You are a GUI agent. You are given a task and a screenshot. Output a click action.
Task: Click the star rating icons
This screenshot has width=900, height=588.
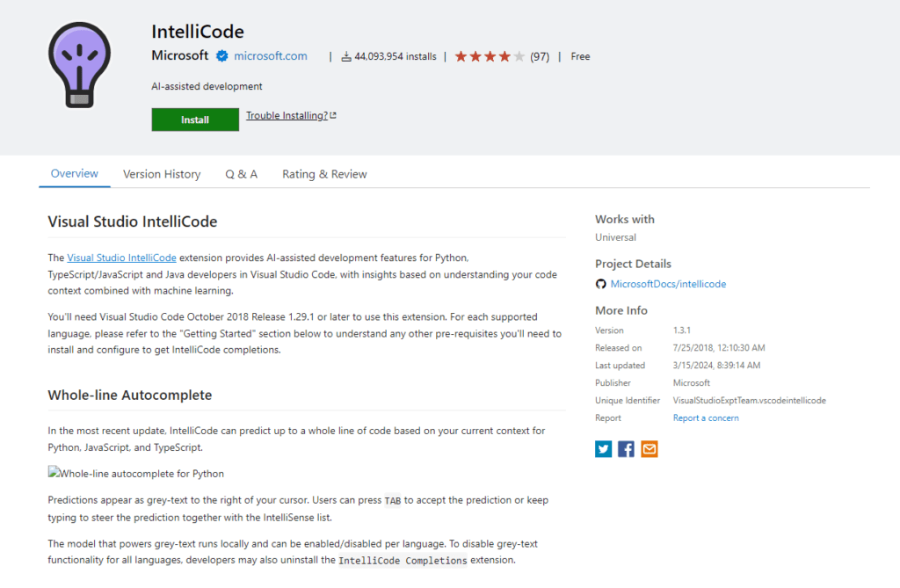490,56
